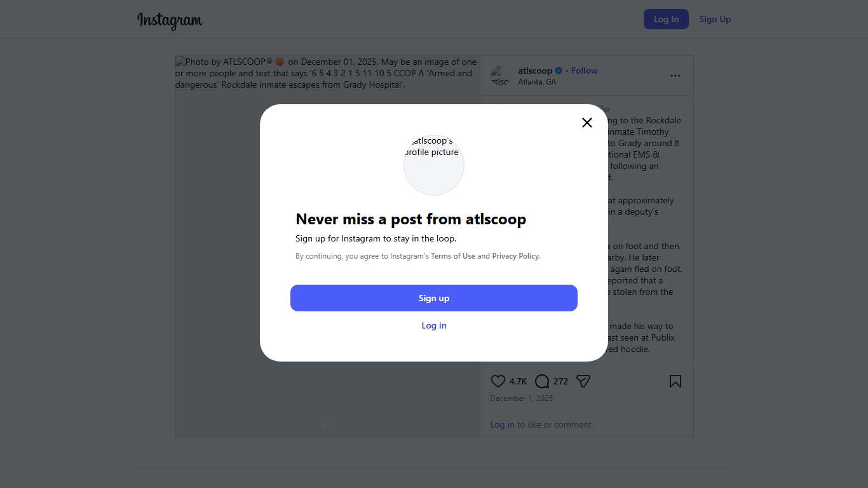The height and width of the screenshot is (488, 868).
Task: Open the three-dot more options menu
Action: 675,76
